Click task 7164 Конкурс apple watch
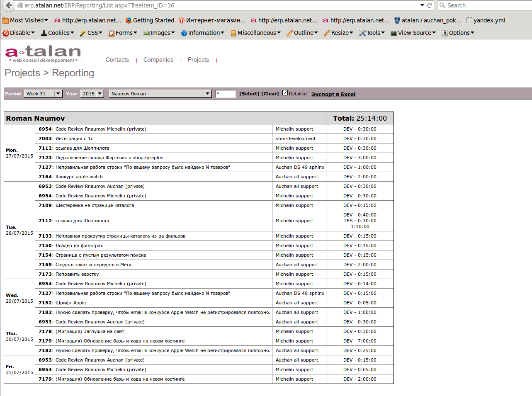 pyautogui.click(x=70, y=177)
